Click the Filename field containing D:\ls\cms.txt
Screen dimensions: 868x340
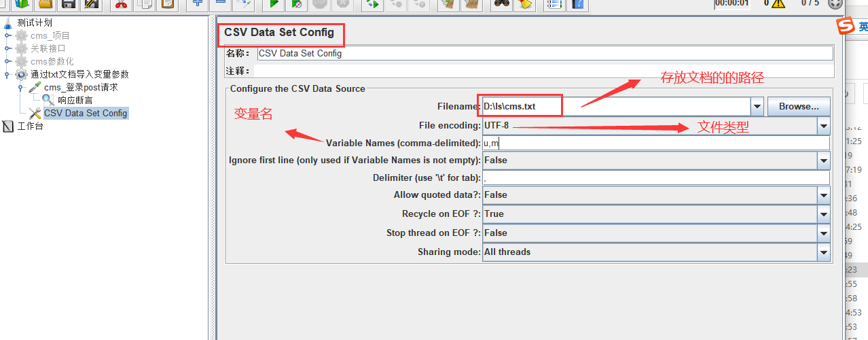(x=616, y=107)
